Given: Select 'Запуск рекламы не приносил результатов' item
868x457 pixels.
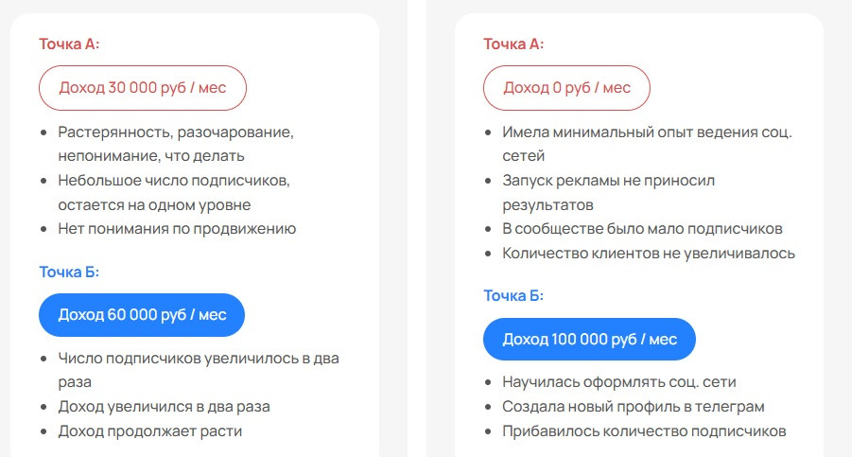Looking at the screenshot, I should (609, 180).
